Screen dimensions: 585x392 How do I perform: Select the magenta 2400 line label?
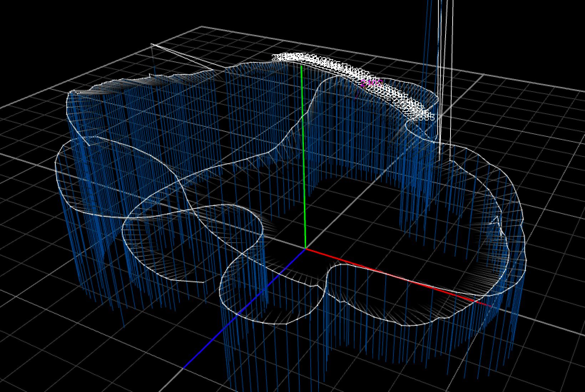tap(371, 84)
